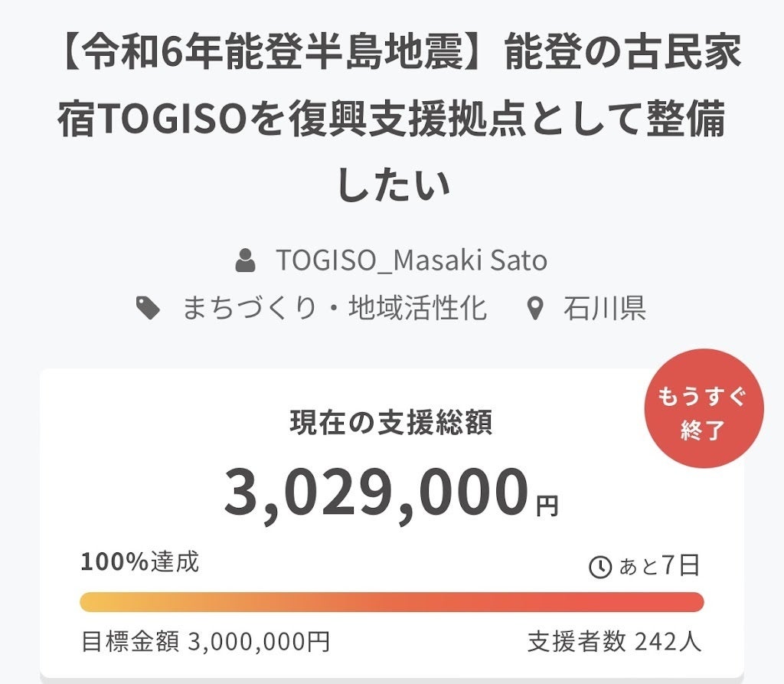Viewport: 784px width, 684px height.
Task: Tap the red もうすぐ終了 badge
Action: tap(703, 408)
